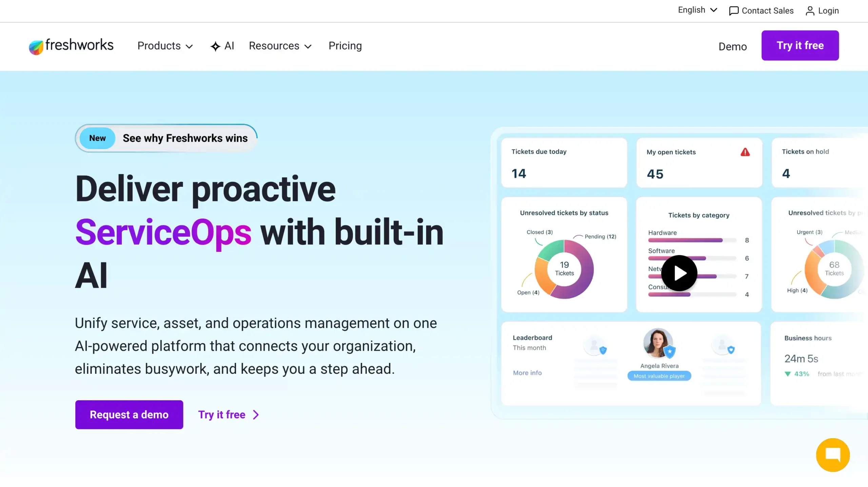
Task: Play the dashboard preview video
Action: click(x=679, y=273)
